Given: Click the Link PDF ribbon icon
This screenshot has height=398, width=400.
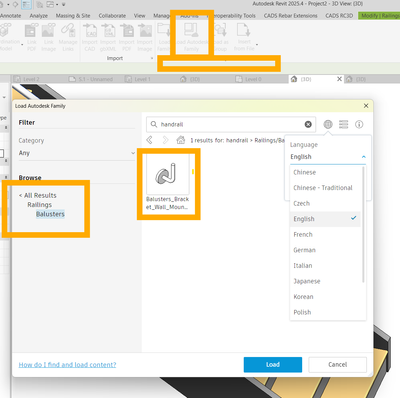Looking at the screenshot, I should [32, 37].
